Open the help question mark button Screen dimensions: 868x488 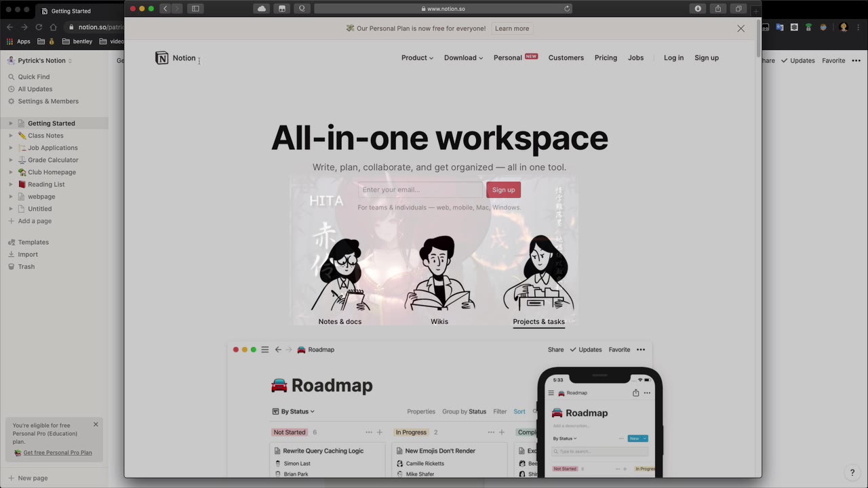click(x=852, y=473)
